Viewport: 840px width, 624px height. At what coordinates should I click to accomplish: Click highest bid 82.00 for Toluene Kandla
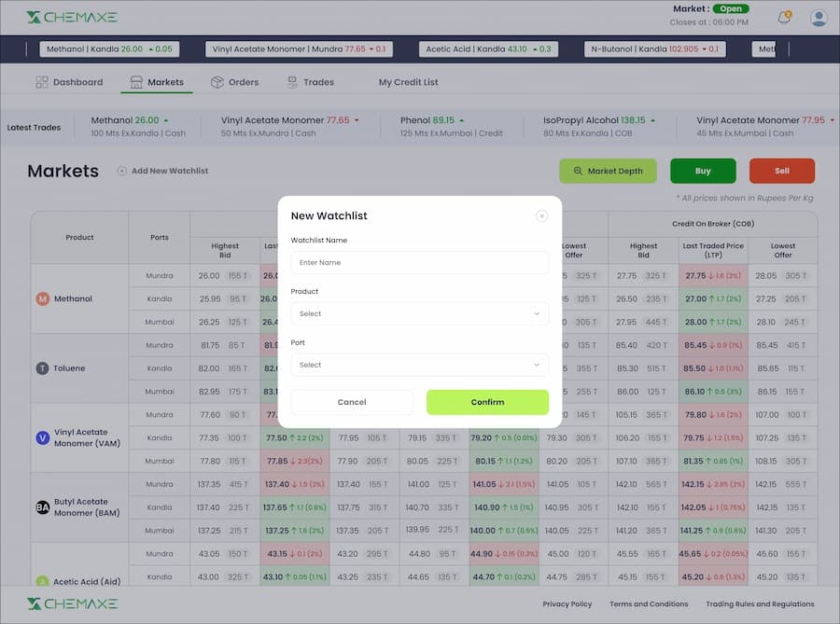225,368
